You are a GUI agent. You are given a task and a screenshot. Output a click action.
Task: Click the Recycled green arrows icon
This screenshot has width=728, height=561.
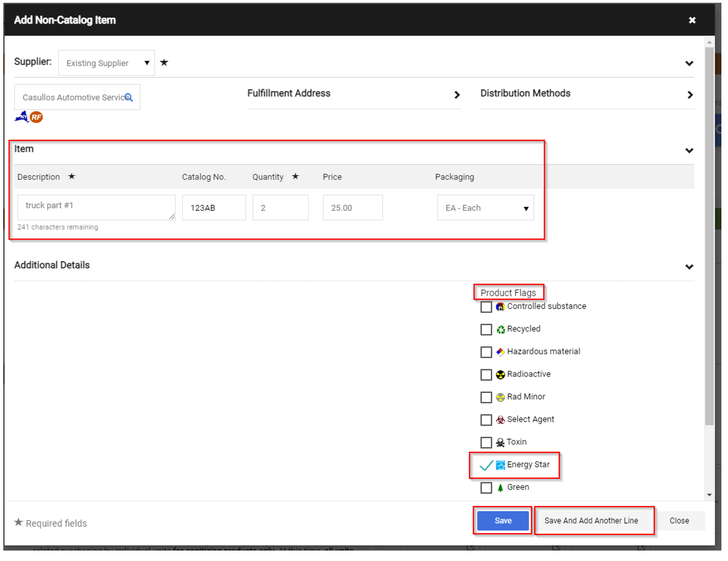click(x=500, y=330)
